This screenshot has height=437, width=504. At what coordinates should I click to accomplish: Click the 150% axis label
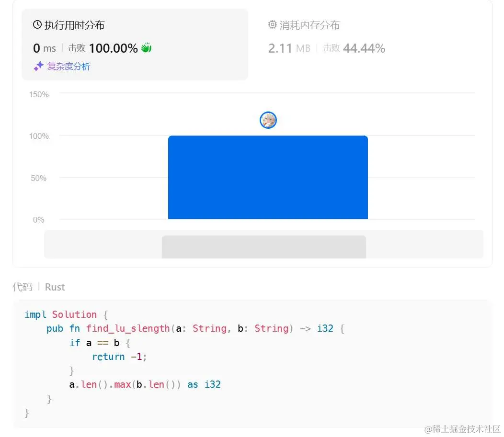pyautogui.click(x=39, y=94)
